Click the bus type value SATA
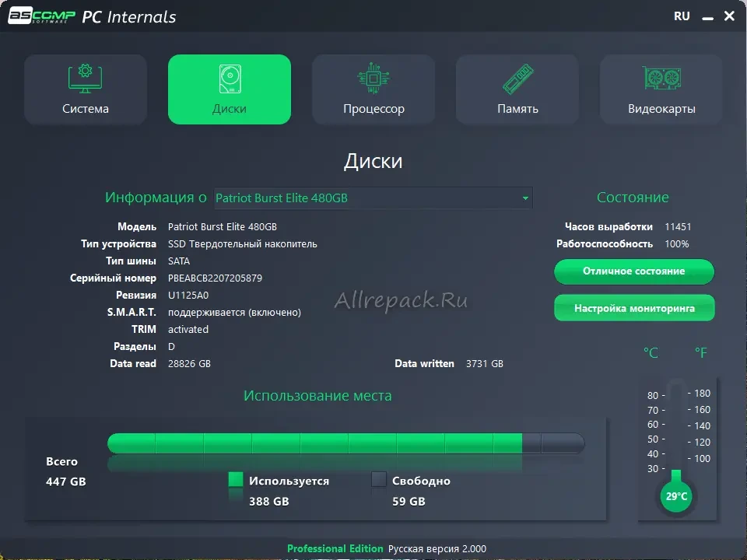747x560 pixels. [179, 261]
